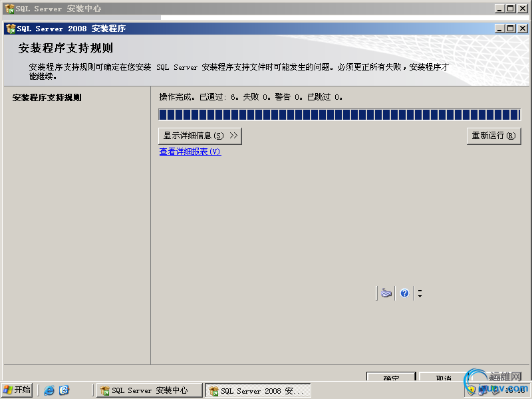
Task: Click the completed progress bar
Action: click(339, 114)
